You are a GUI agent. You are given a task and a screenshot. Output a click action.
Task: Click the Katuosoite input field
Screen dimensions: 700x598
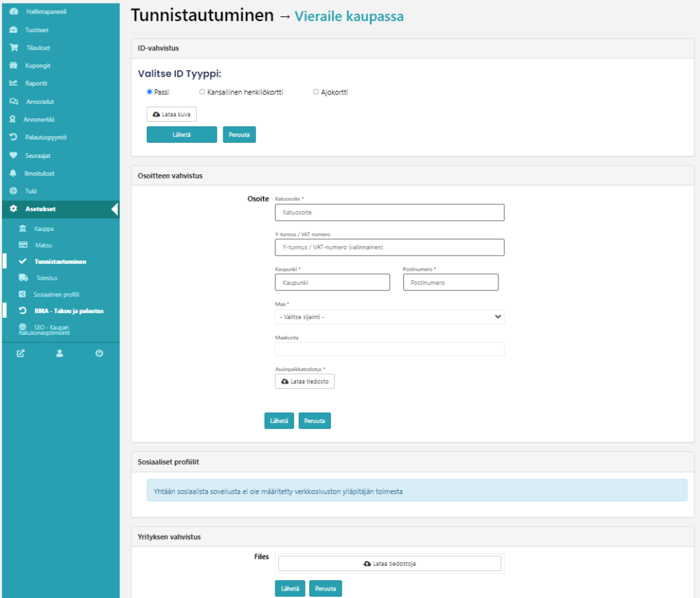[389, 213]
